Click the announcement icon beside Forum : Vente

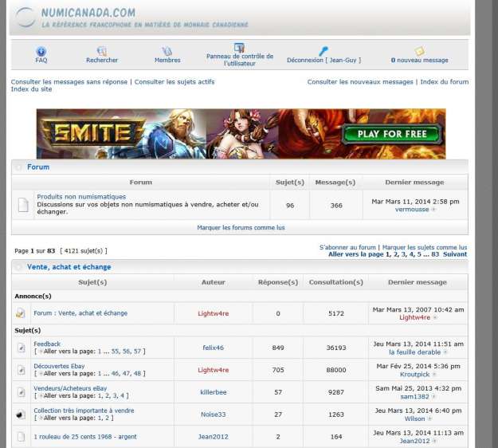pos(21,313)
